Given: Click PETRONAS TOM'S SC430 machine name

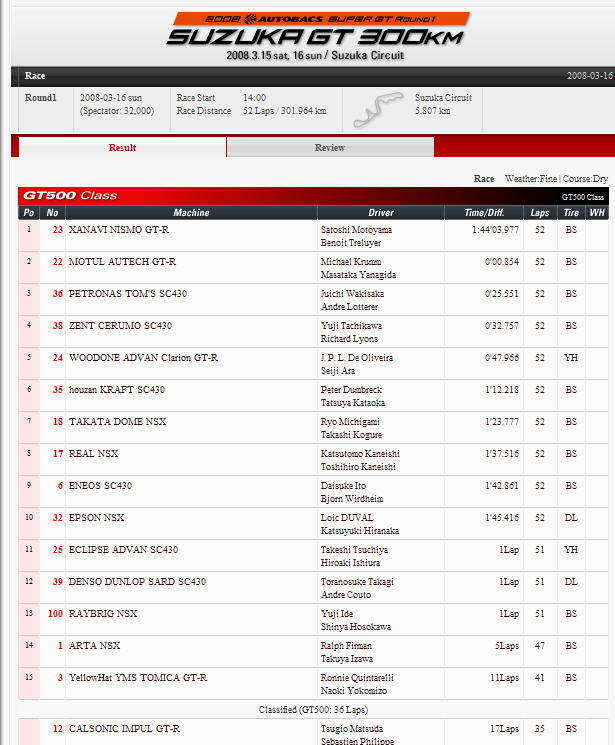Looking at the screenshot, I should (x=128, y=294).
